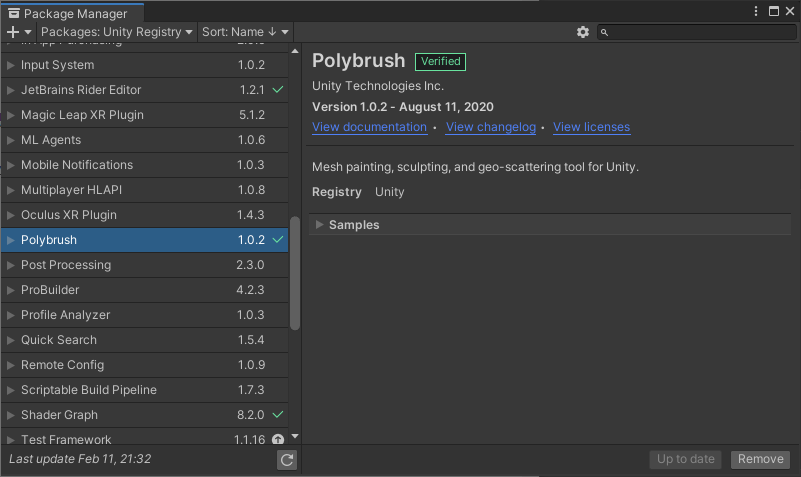Expand Polybrush versions arrow
The height and width of the screenshot is (477, 801).
[10, 240]
